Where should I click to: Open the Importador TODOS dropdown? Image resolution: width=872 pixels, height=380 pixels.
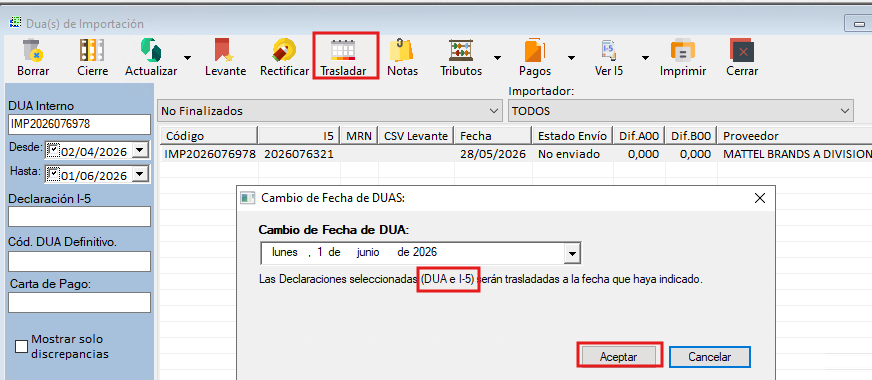coord(681,111)
